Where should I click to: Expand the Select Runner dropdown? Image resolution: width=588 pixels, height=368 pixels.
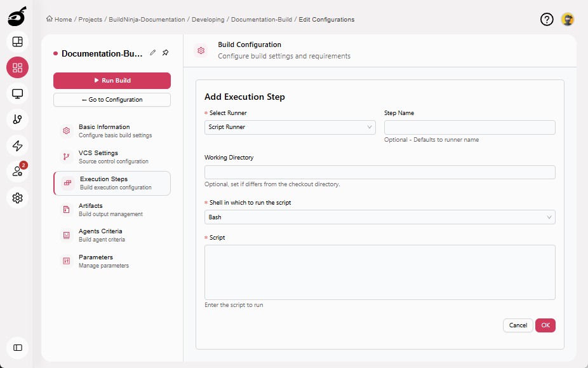coord(290,127)
